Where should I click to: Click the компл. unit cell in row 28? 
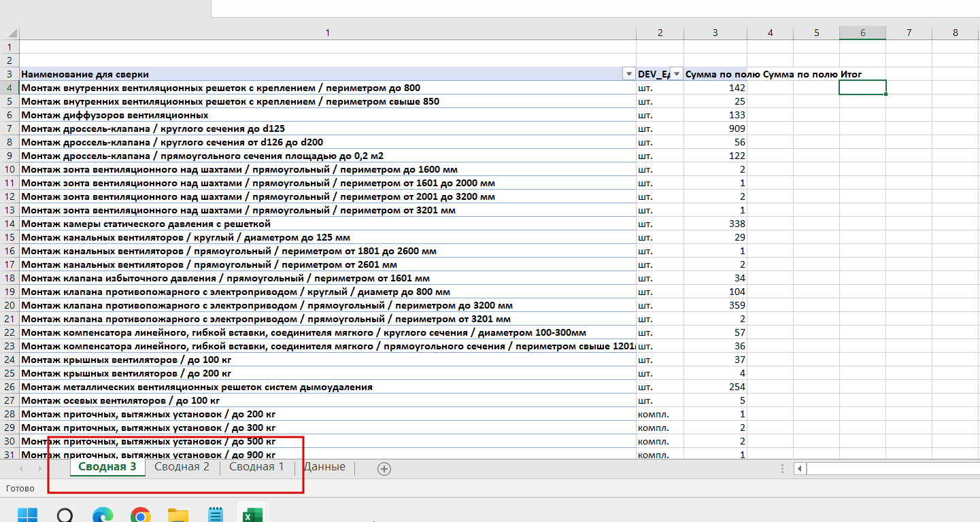point(660,414)
